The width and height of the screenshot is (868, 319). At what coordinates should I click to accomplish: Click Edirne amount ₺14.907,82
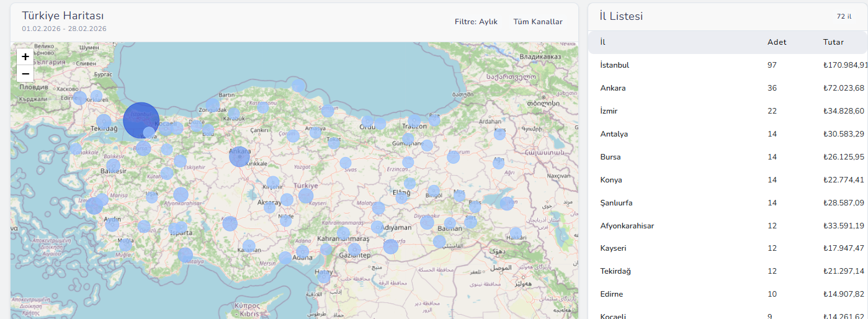click(844, 294)
